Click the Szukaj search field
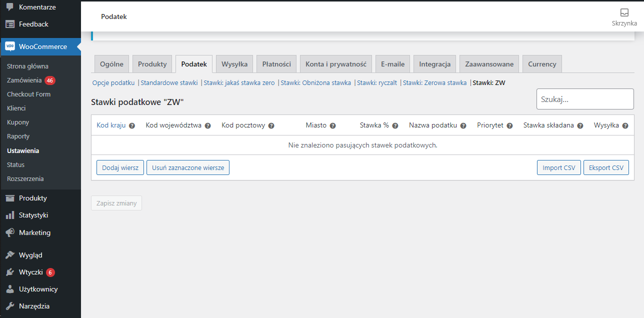Viewport: 644px width, 318px height. pos(584,98)
